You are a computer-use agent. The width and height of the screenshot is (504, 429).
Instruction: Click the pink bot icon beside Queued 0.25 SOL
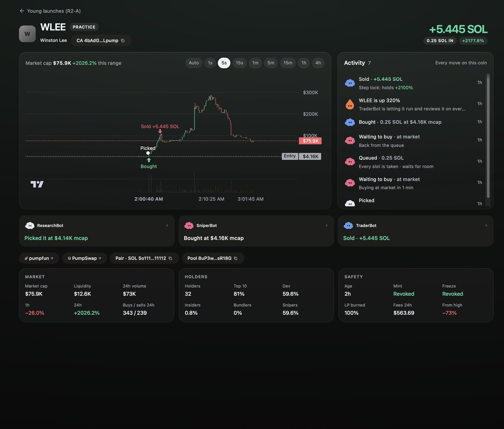[x=350, y=162]
